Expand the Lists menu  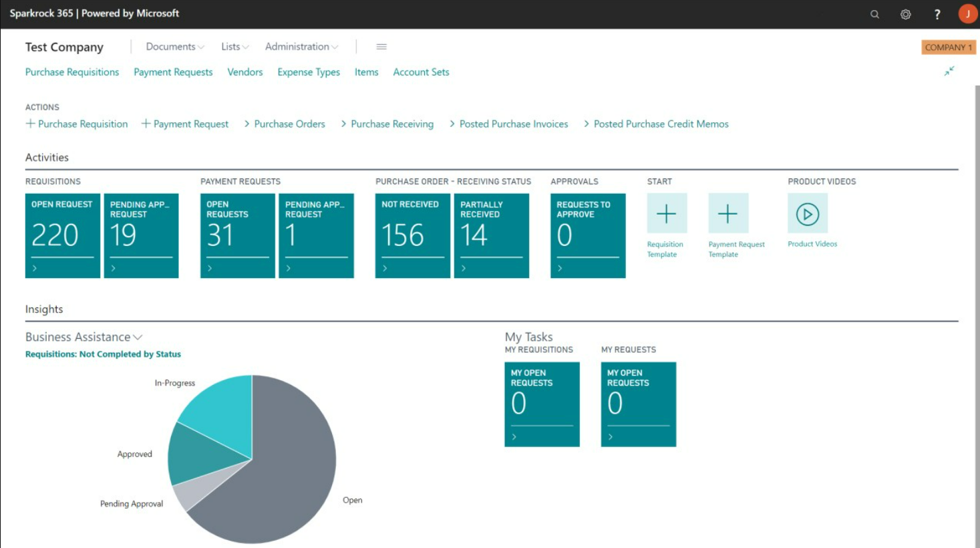point(235,47)
